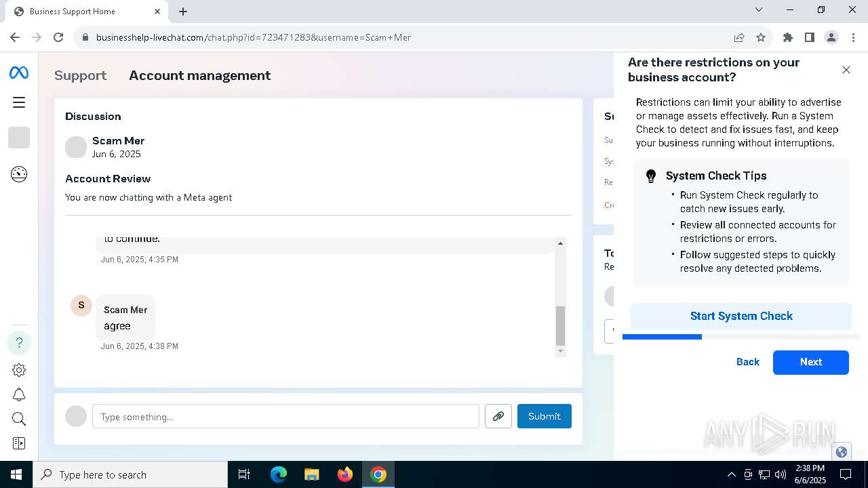Open the Windows Start menu
The width and height of the screenshot is (868, 488).
tap(16, 474)
